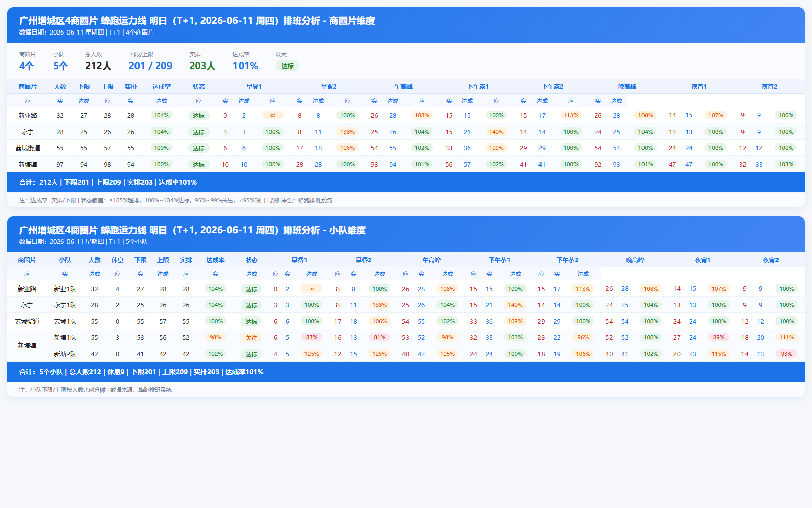Viewport: 812px width, 508px height.
Task: Select the subtitle ending with 4个商圈片
Action: coord(86,33)
